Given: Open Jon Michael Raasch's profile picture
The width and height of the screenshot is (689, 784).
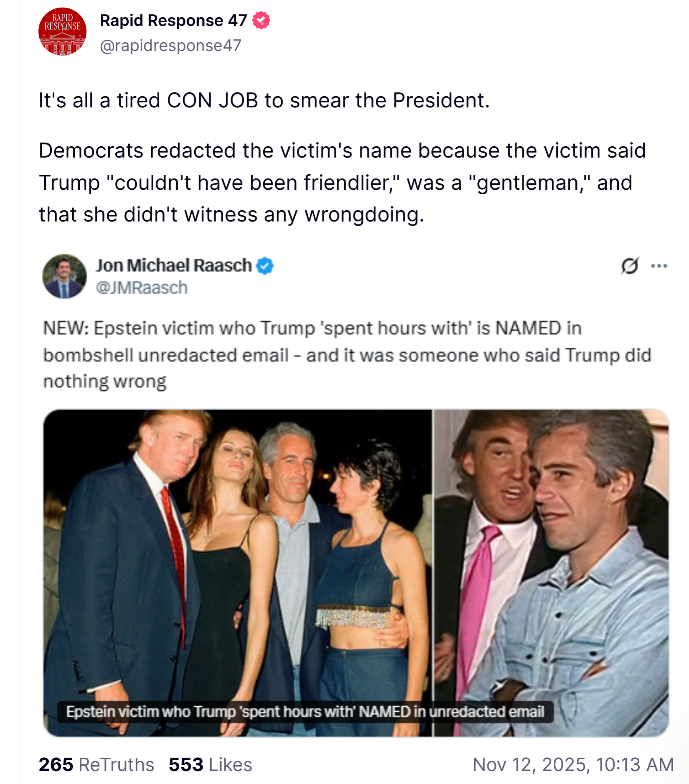Looking at the screenshot, I should (64, 276).
